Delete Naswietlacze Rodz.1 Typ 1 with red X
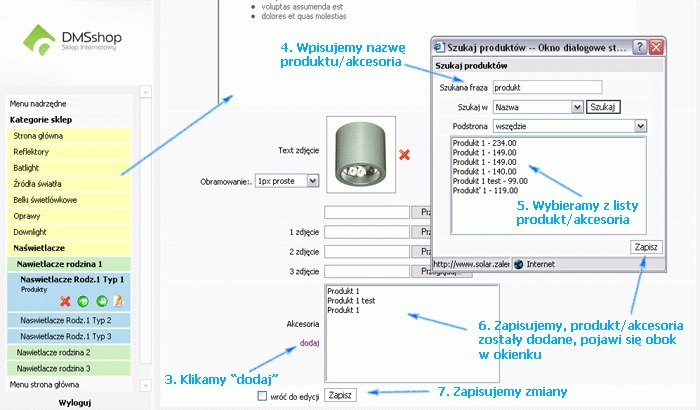 pyautogui.click(x=65, y=301)
